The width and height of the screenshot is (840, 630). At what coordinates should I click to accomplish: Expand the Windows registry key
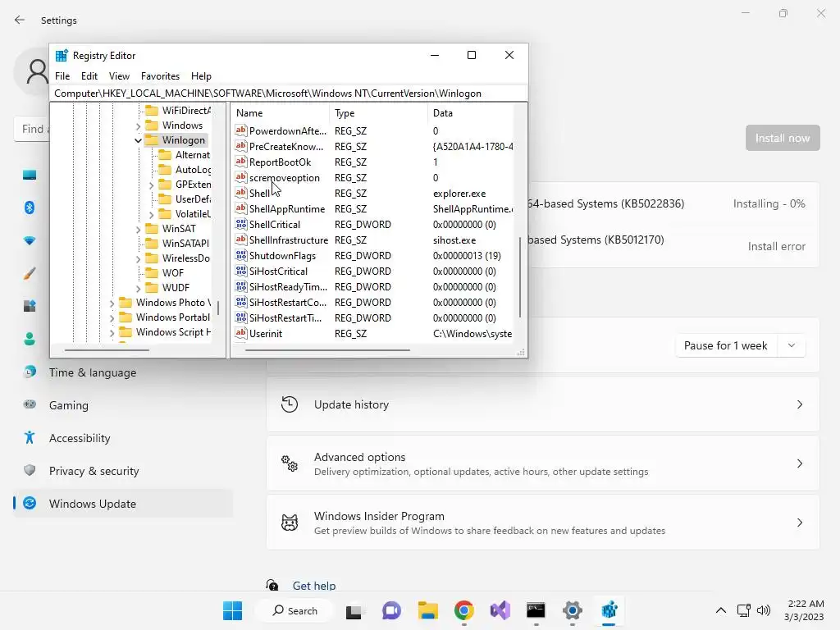(138, 126)
